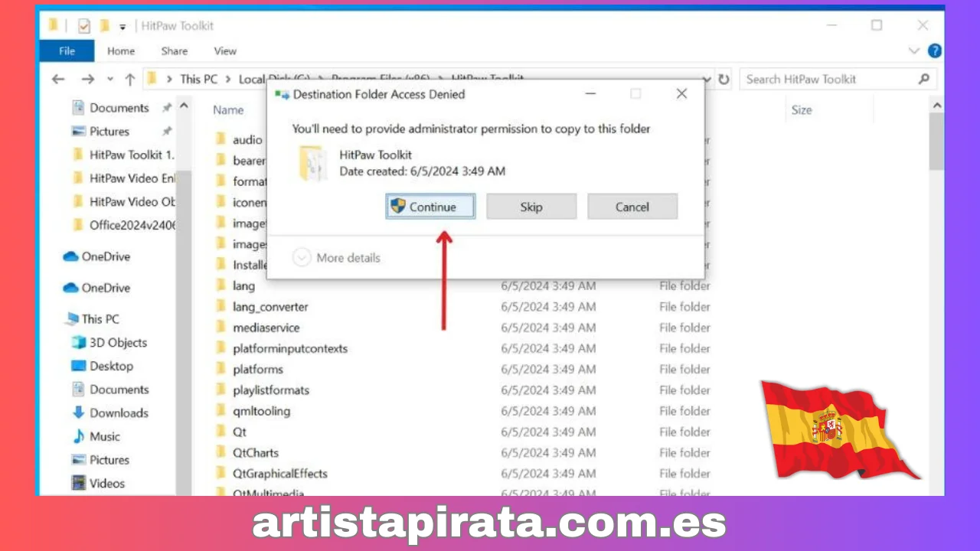Open the recent locations dropdown arrow
Image resolution: width=980 pixels, height=551 pixels.
point(110,80)
